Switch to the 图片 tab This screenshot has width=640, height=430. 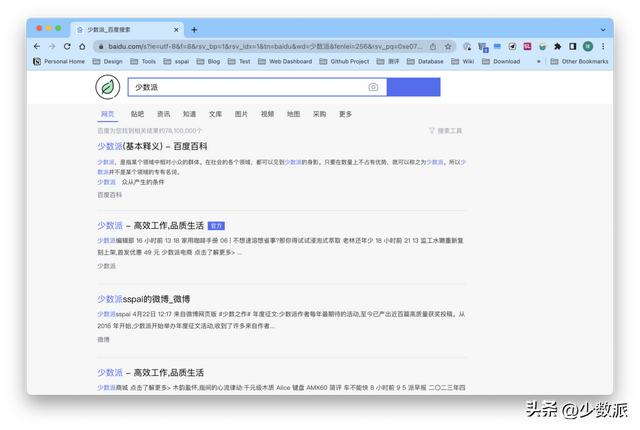(241, 114)
